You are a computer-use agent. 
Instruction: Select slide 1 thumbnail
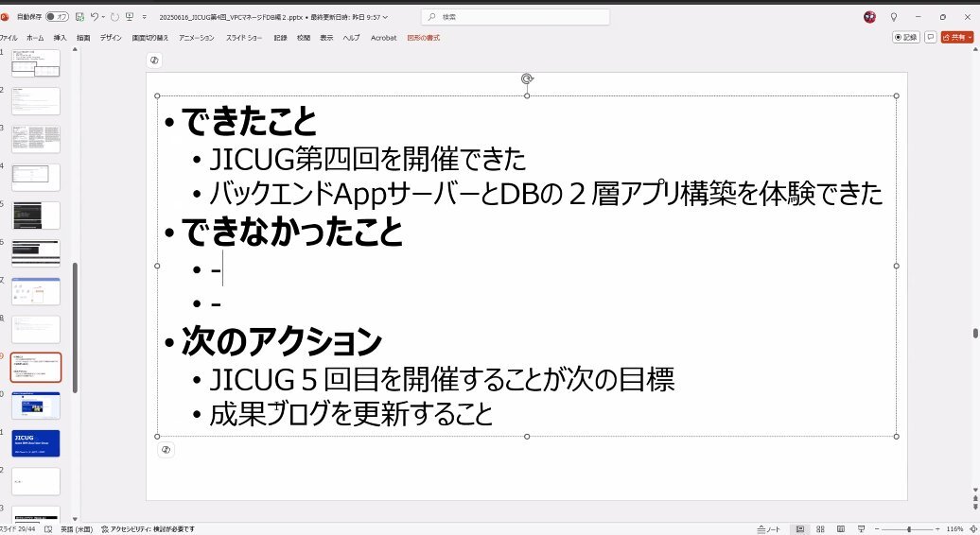(x=36, y=63)
